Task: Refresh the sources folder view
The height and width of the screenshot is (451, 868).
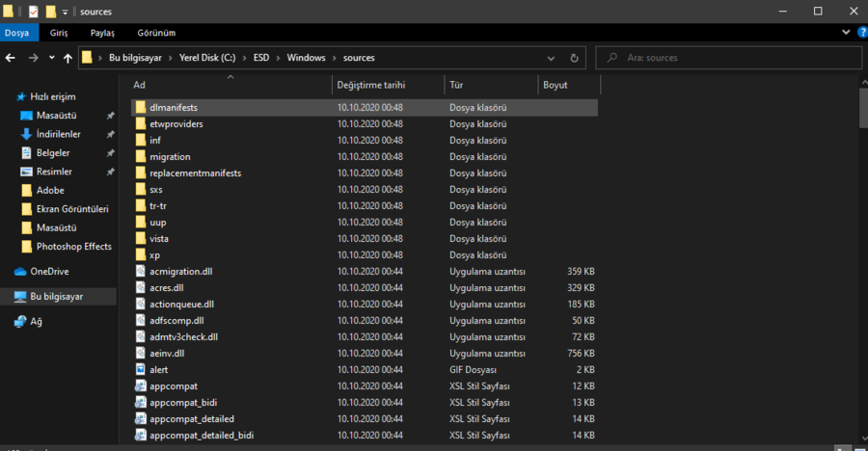Action: [x=574, y=58]
